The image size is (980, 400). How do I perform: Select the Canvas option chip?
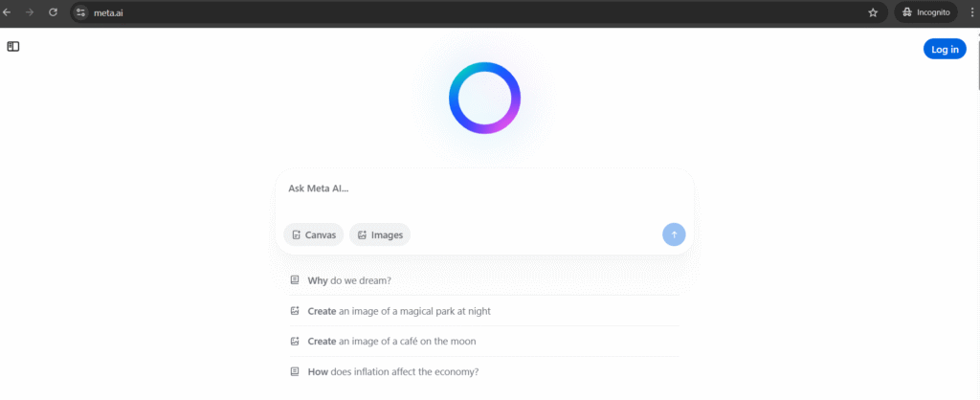tap(313, 234)
